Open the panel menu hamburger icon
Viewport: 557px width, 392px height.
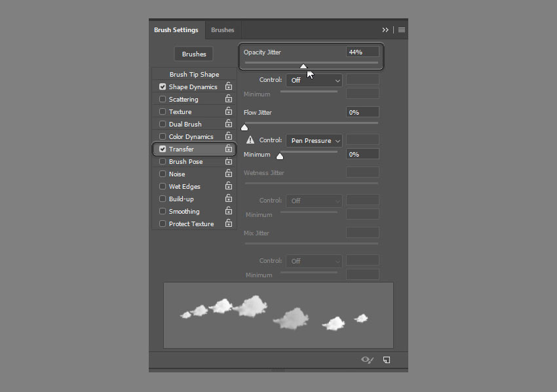402,30
